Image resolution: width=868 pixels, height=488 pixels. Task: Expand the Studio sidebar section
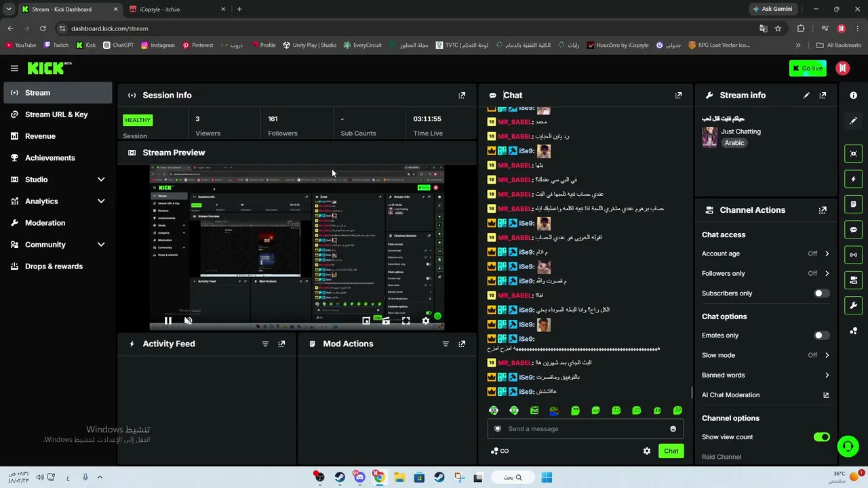coord(101,180)
